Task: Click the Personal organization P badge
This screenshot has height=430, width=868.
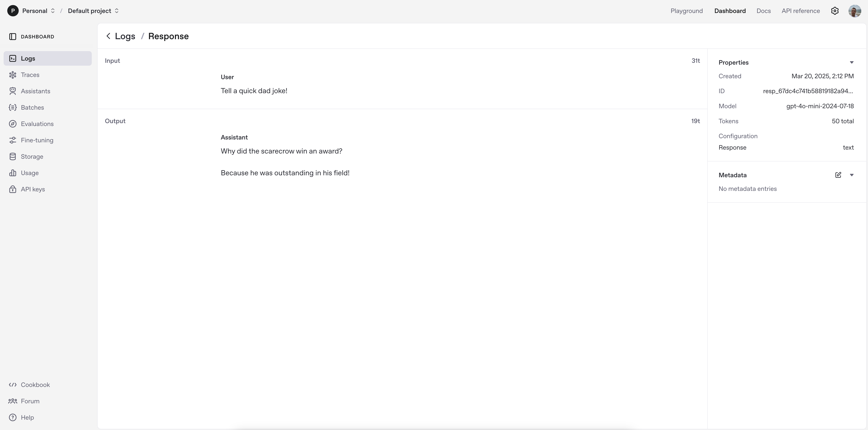Action: [x=13, y=11]
